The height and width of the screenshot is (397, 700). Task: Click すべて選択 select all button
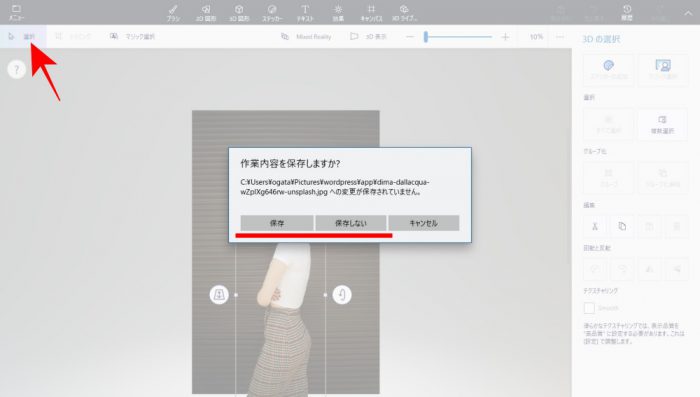click(608, 124)
